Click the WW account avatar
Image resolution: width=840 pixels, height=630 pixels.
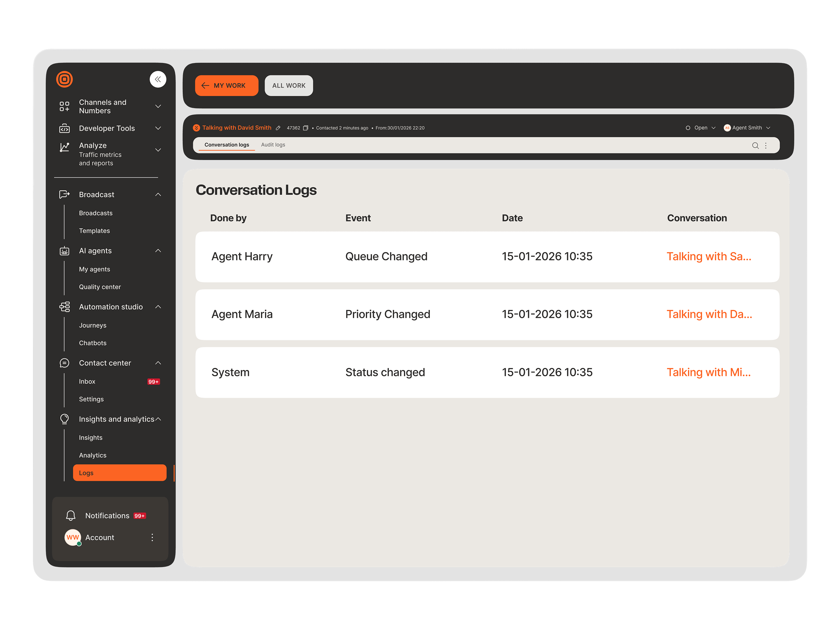(72, 537)
